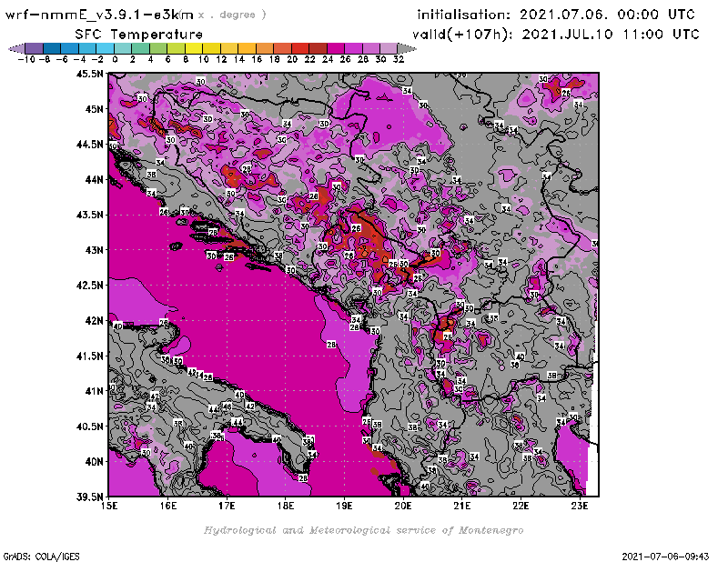Click the legend swatch between 30 and 32

point(389,48)
